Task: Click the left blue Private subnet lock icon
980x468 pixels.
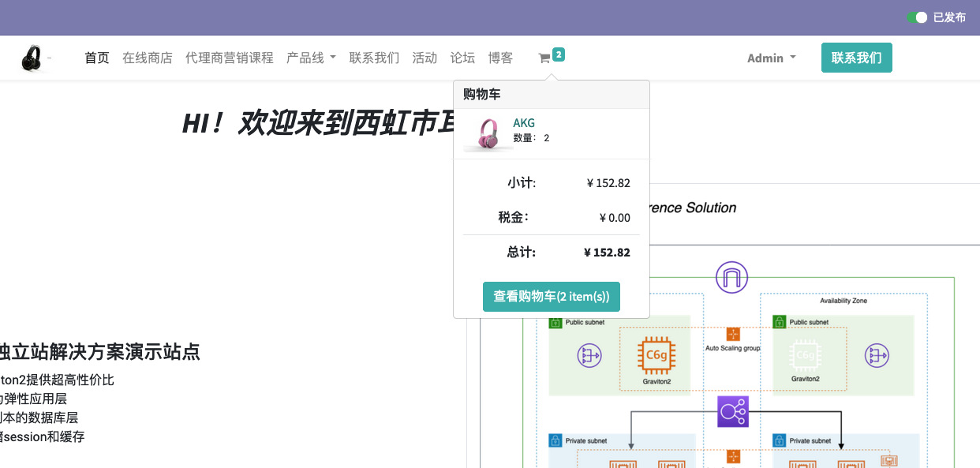Action: tap(555, 440)
